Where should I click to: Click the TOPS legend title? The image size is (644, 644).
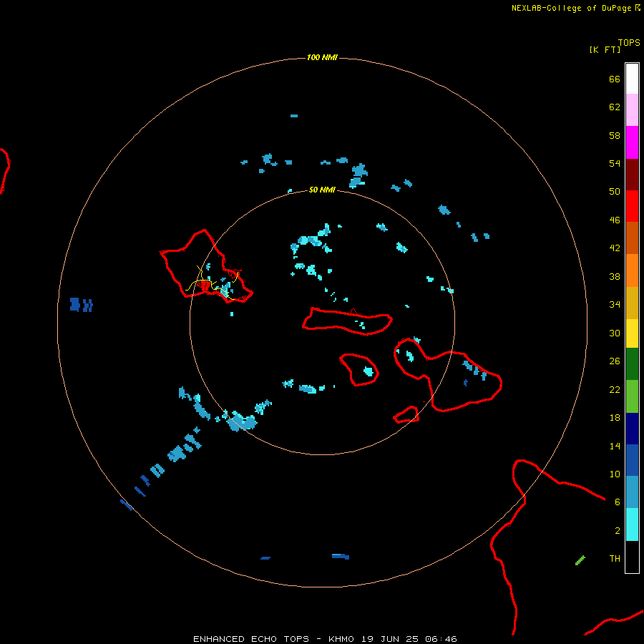[629, 43]
